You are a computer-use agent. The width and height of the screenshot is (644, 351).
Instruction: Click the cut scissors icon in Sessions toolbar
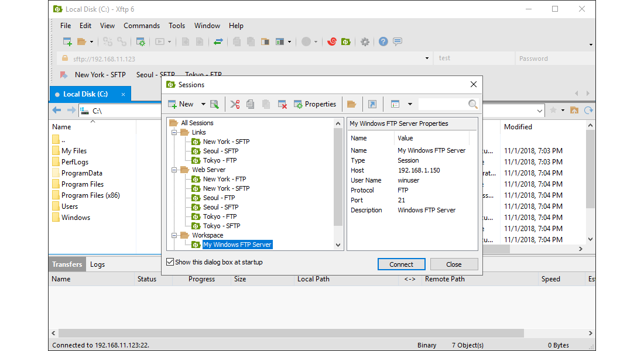(x=235, y=104)
